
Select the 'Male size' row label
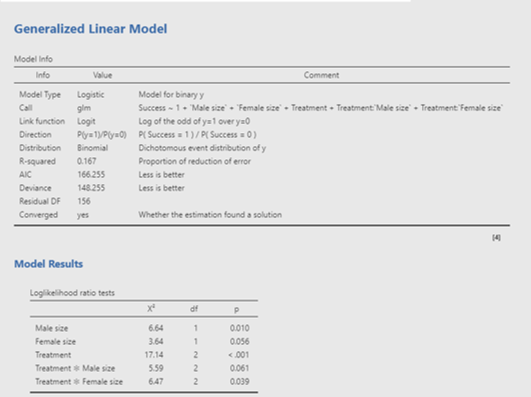click(x=51, y=328)
